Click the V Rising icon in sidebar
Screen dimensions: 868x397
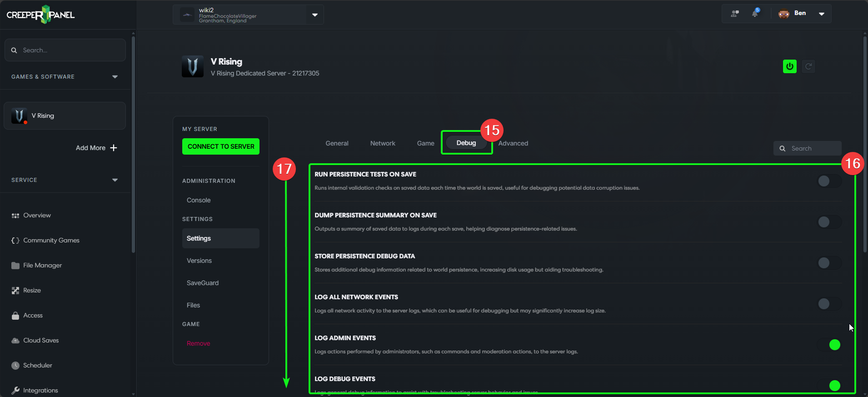click(19, 116)
